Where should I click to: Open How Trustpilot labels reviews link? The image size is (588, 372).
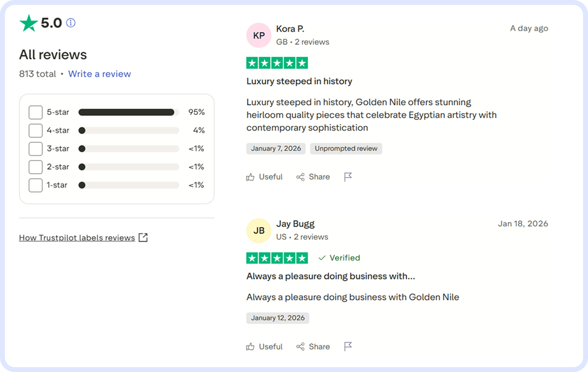click(x=77, y=238)
